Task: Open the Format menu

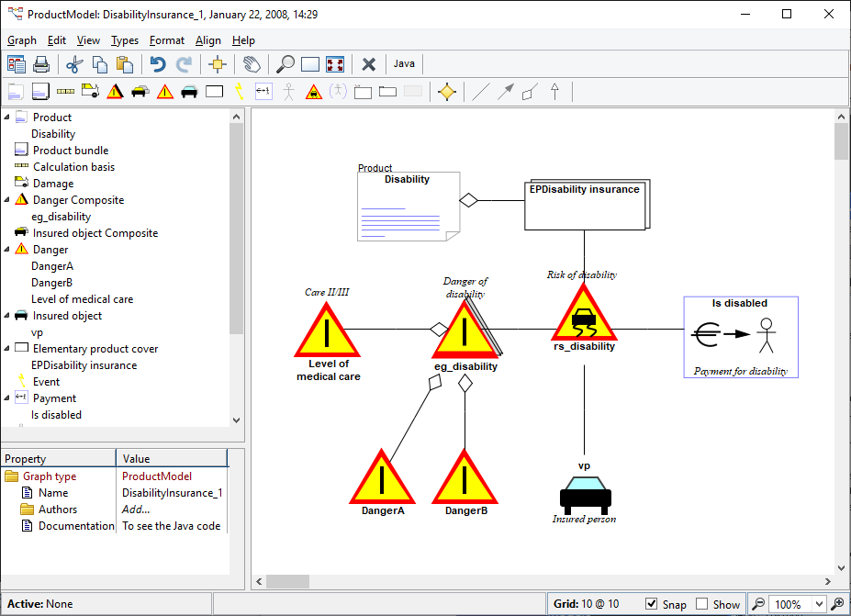Action: 166,40
